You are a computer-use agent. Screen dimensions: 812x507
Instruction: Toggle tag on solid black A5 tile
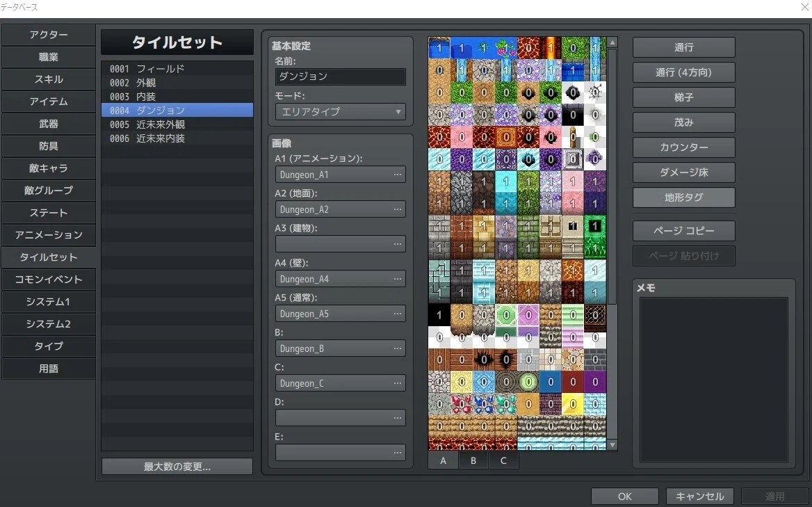[439, 315]
